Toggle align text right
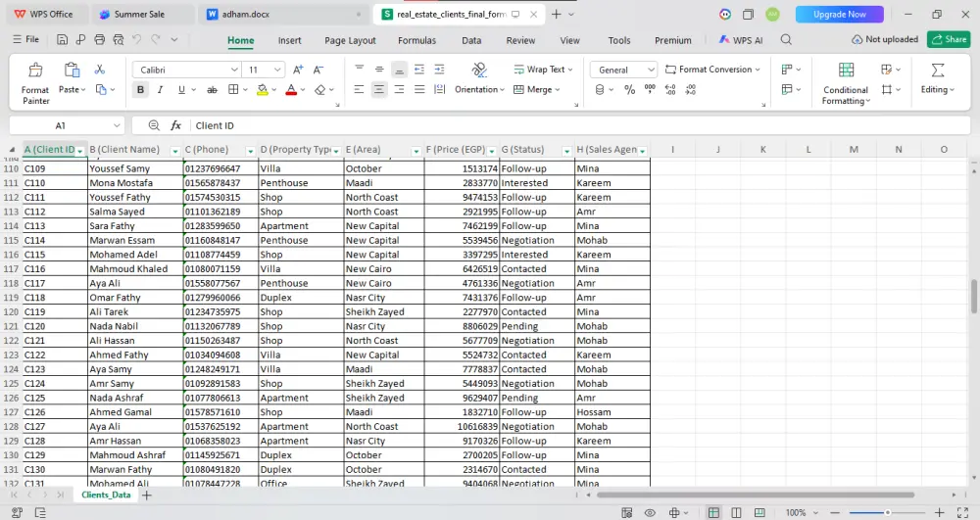This screenshot has height=520, width=980. pos(399,90)
